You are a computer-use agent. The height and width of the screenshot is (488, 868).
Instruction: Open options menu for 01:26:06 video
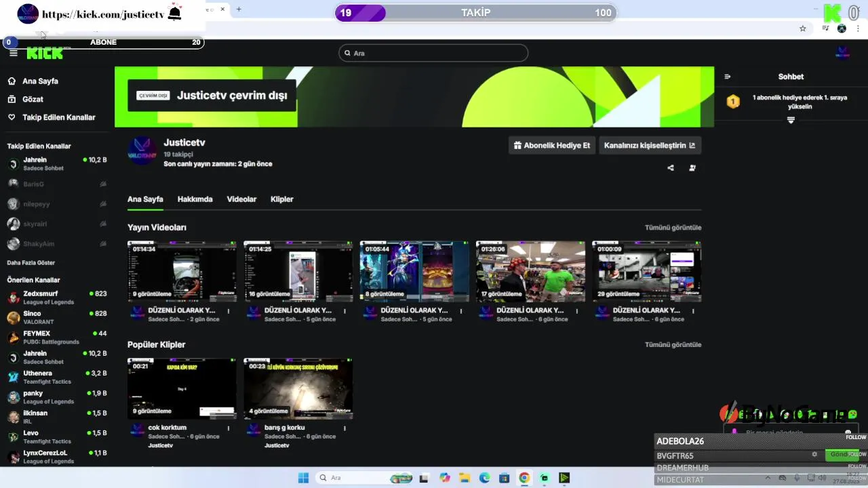click(x=577, y=311)
